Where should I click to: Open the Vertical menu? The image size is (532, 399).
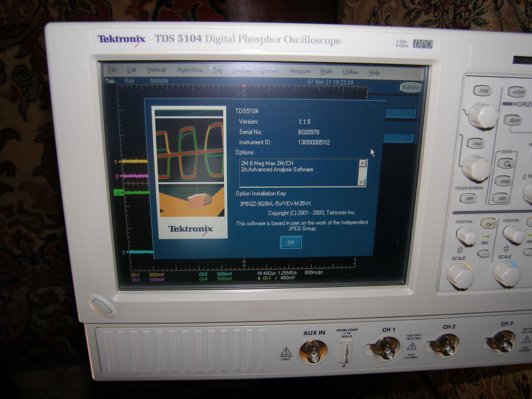(x=156, y=70)
